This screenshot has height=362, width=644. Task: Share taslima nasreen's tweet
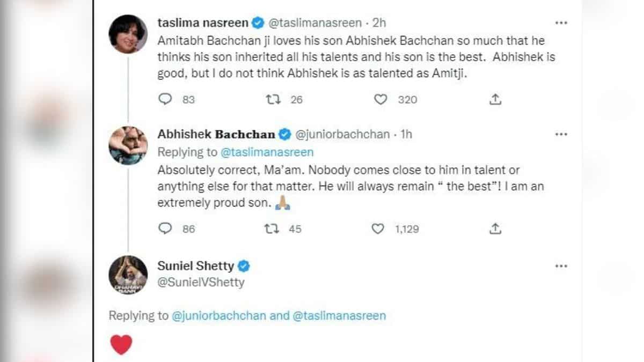click(x=496, y=99)
